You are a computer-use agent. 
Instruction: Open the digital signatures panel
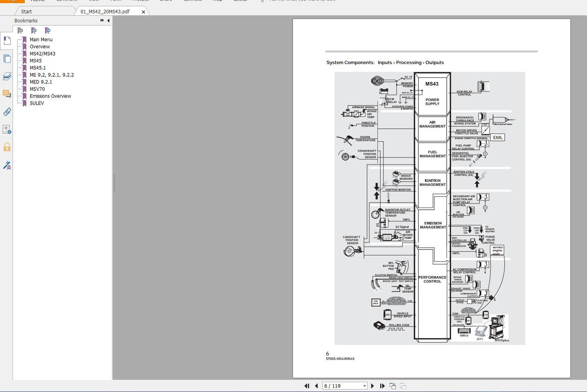pyautogui.click(x=7, y=165)
